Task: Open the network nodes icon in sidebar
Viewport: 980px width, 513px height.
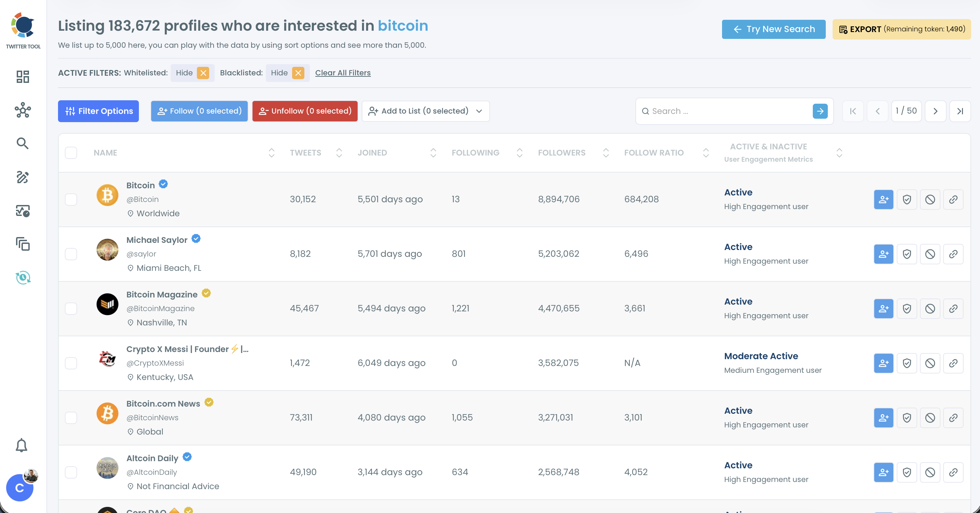Action: [x=23, y=110]
